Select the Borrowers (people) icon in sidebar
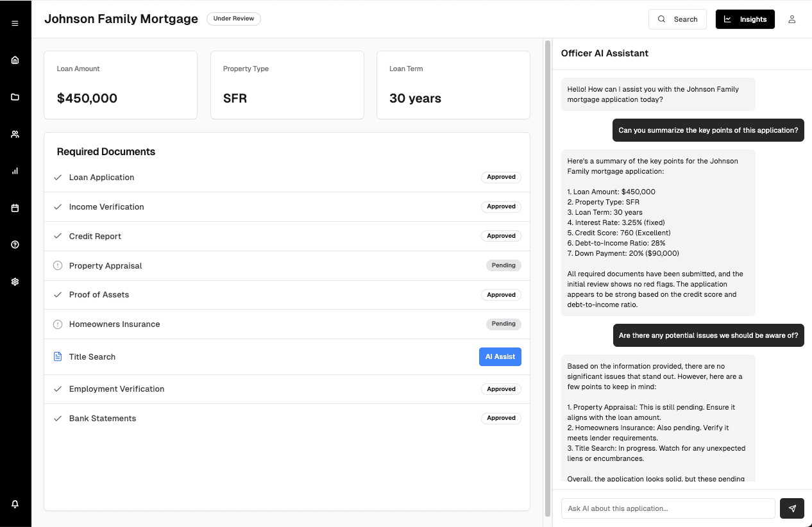812x527 pixels. [x=15, y=134]
